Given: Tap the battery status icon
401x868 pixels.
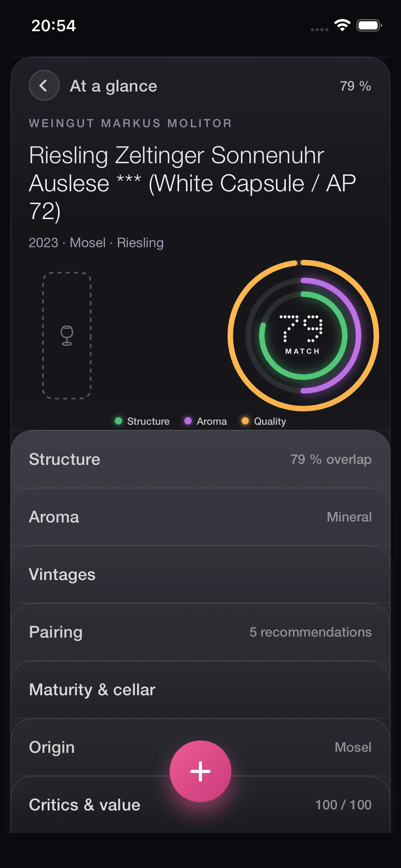Looking at the screenshot, I should pyautogui.click(x=369, y=25).
